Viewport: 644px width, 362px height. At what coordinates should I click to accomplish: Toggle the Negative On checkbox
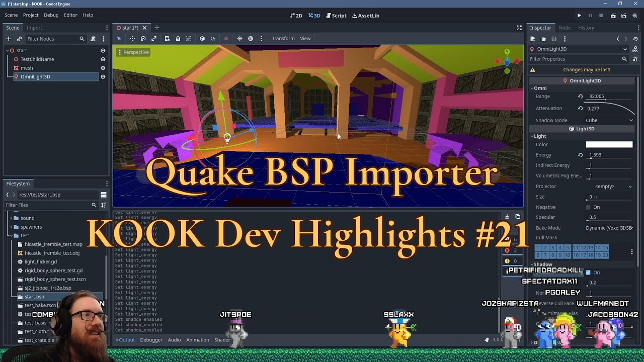[588, 207]
